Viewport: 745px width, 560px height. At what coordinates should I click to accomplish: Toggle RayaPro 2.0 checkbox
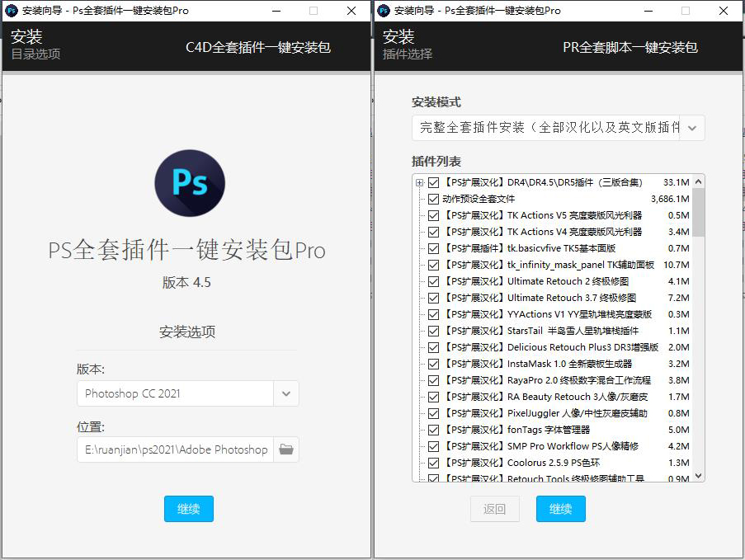[433, 380]
